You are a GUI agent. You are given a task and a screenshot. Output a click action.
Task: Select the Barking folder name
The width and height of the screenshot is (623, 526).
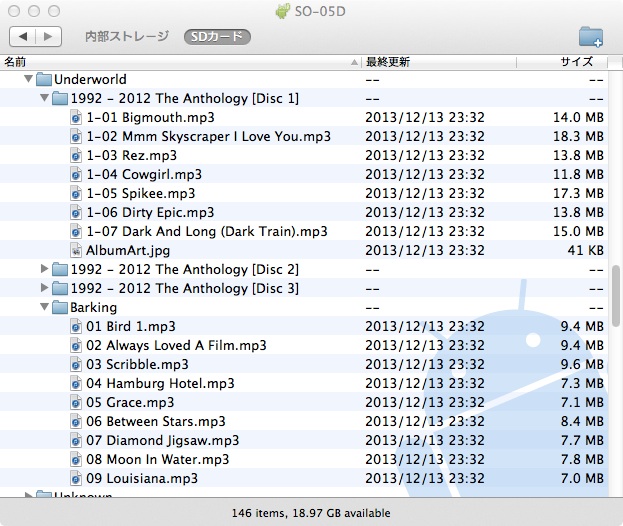tap(94, 307)
